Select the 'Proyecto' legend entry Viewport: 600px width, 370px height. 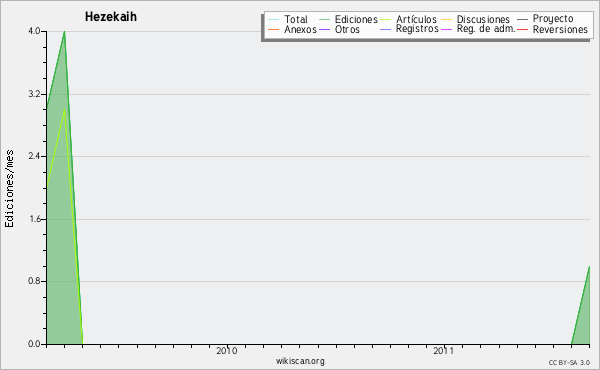click(553, 19)
